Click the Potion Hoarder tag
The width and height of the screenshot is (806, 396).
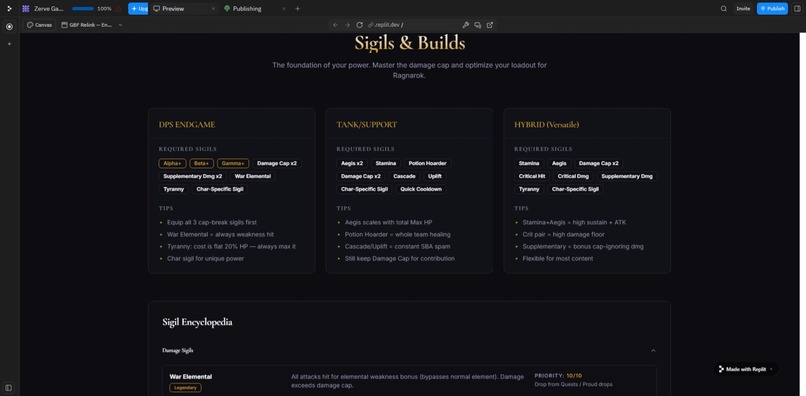pyautogui.click(x=427, y=163)
